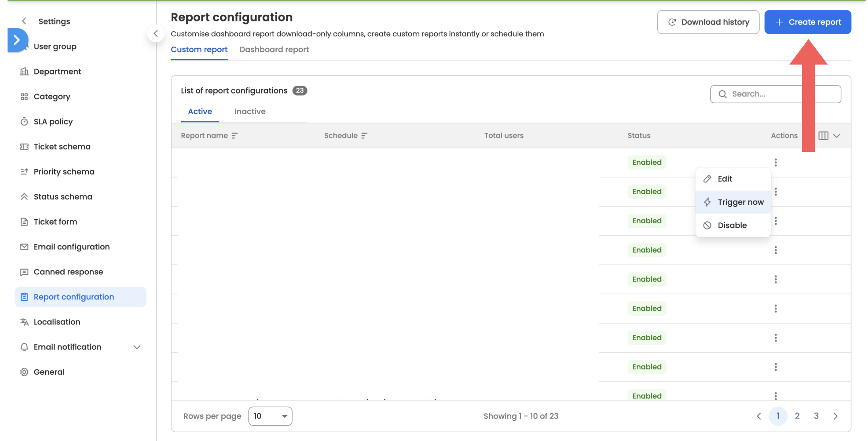The width and height of the screenshot is (868, 441).
Task: Click the Create report button
Action: (x=807, y=22)
